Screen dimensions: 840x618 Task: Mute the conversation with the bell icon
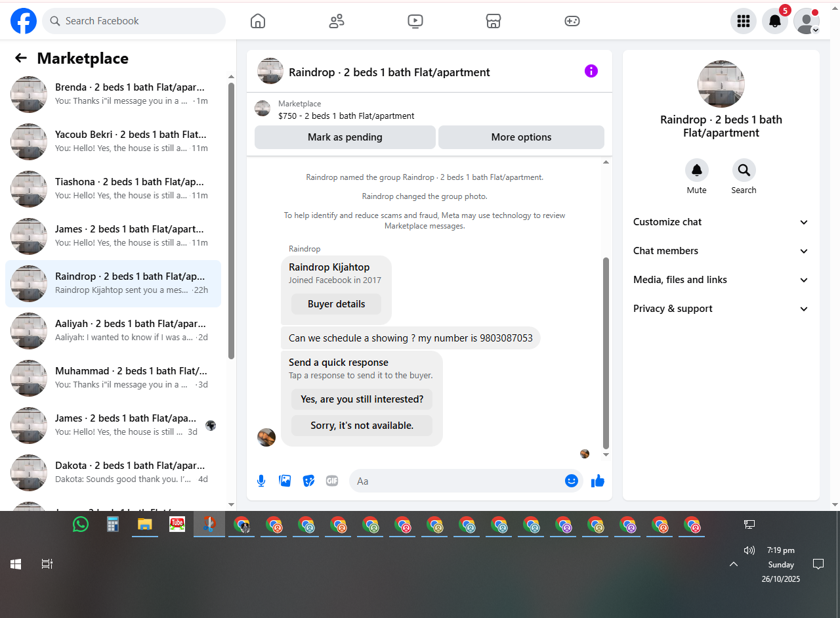click(697, 170)
